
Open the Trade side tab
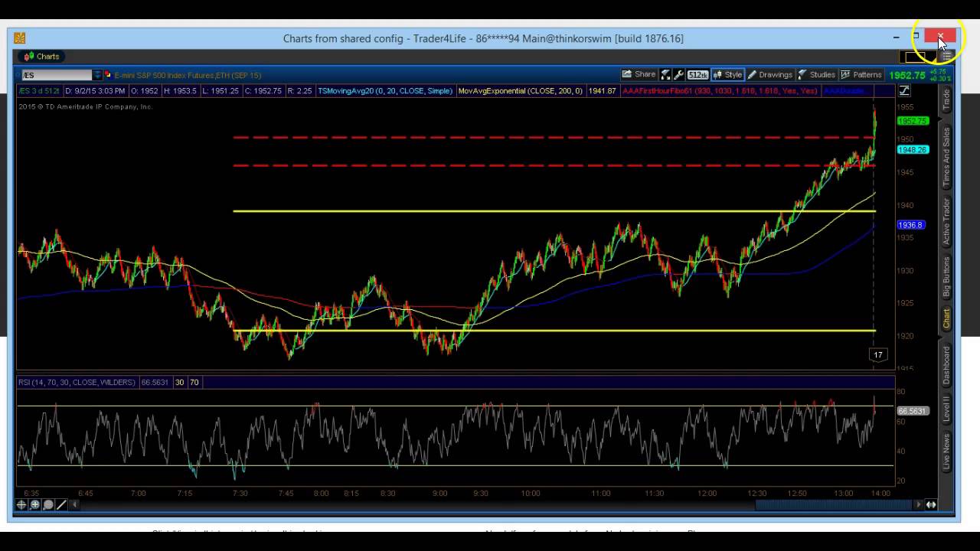[x=946, y=99]
